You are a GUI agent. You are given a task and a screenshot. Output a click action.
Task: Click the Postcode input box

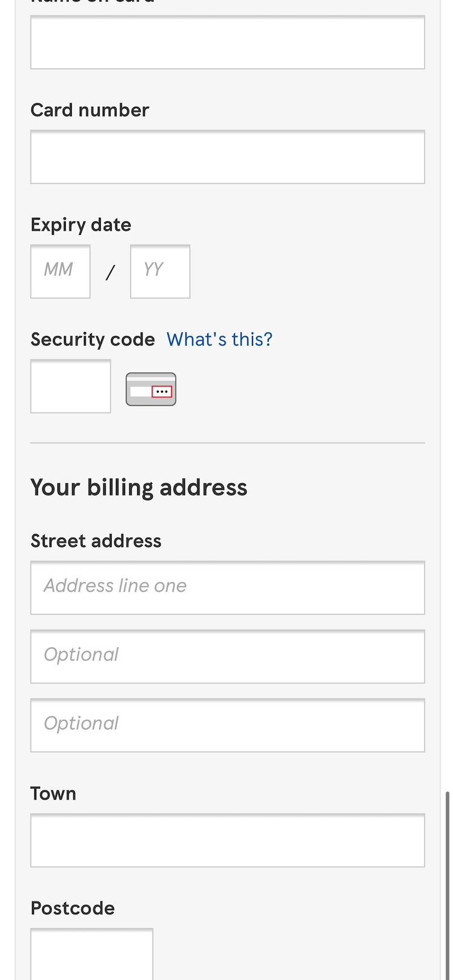[92, 953]
